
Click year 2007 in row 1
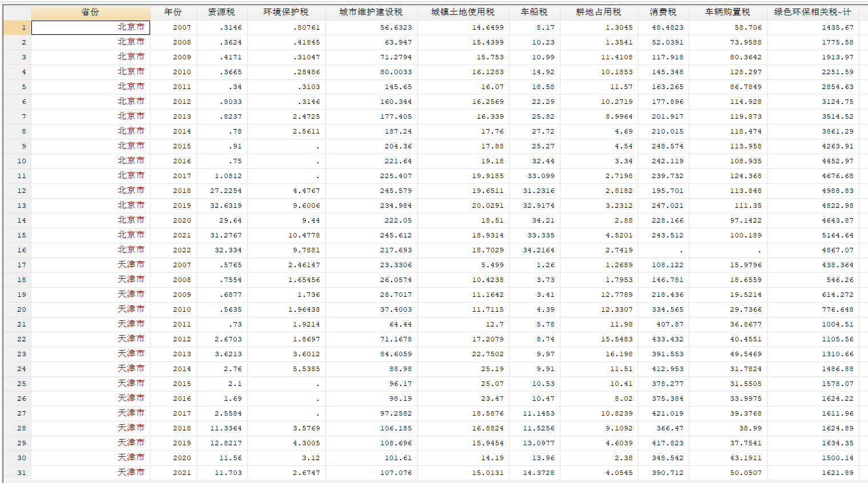click(x=173, y=27)
